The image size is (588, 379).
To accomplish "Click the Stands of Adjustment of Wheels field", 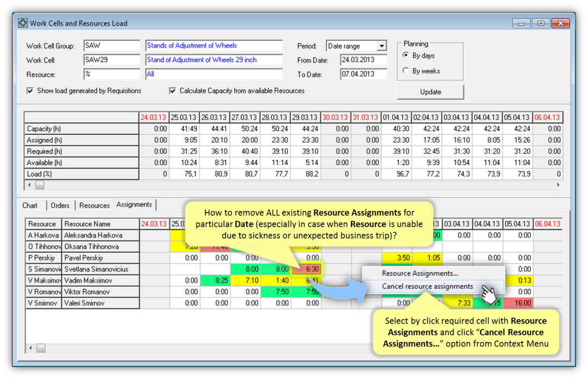I will click(214, 46).
